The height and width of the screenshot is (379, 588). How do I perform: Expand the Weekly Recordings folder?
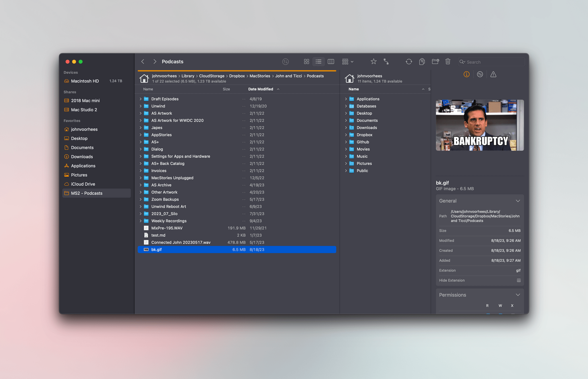tap(140, 221)
